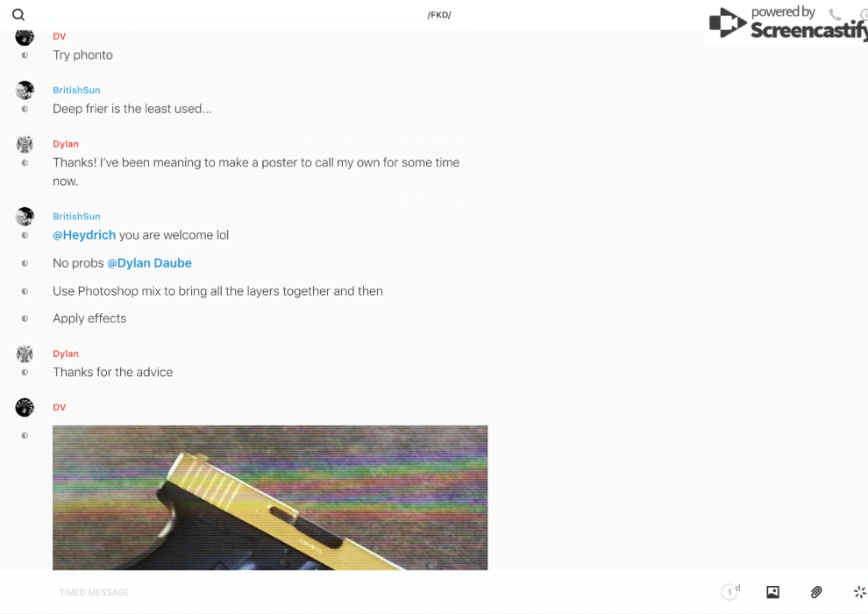This screenshot has width=868, height=614.
Task: Click the Dylan sender name above 'Thanks!'
Action: tap(66, 144)
